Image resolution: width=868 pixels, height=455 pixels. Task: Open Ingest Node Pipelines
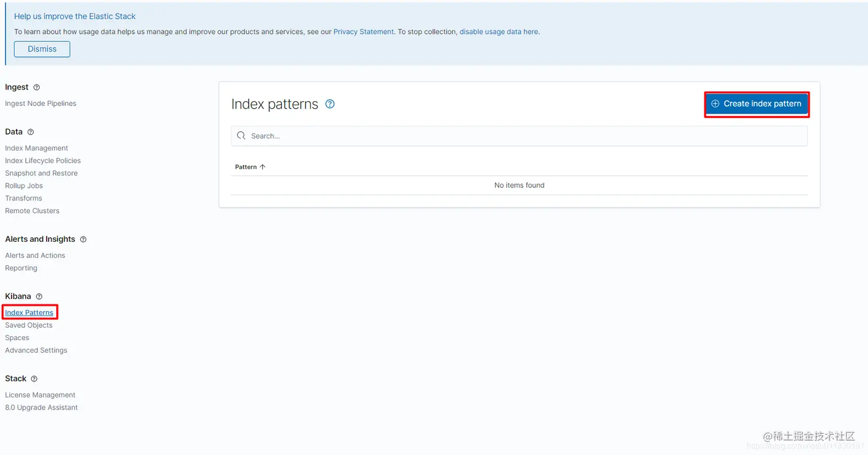tap(41, 103)
